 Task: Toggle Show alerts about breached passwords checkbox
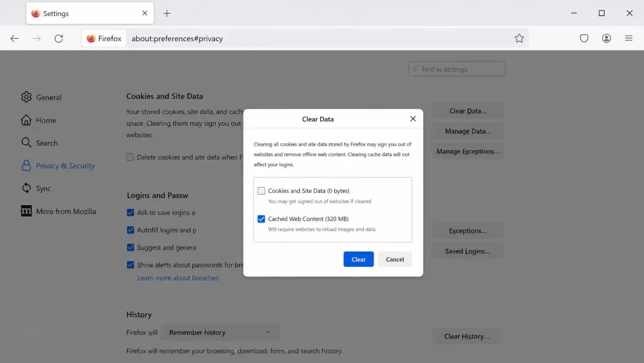[x=130, y=265]
